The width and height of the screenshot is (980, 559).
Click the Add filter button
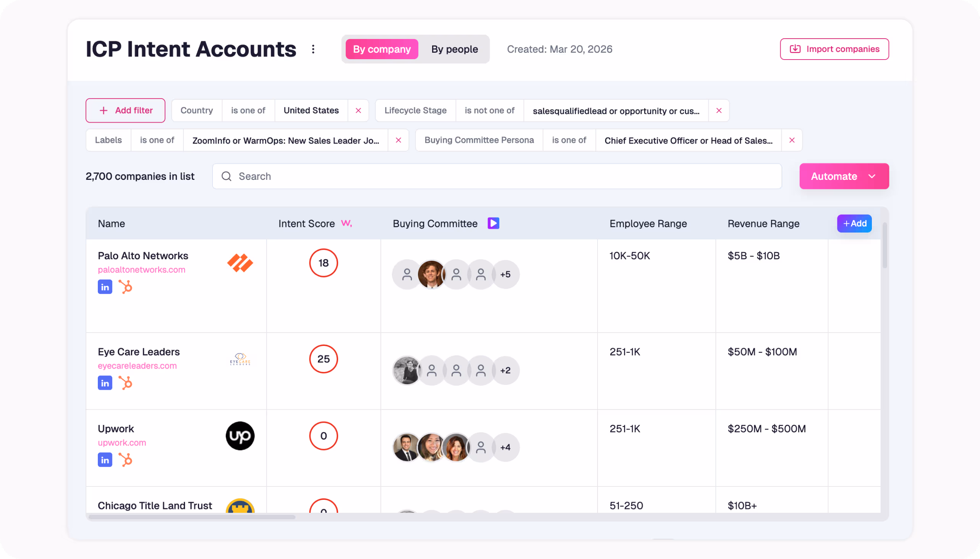tap(125, 111)
